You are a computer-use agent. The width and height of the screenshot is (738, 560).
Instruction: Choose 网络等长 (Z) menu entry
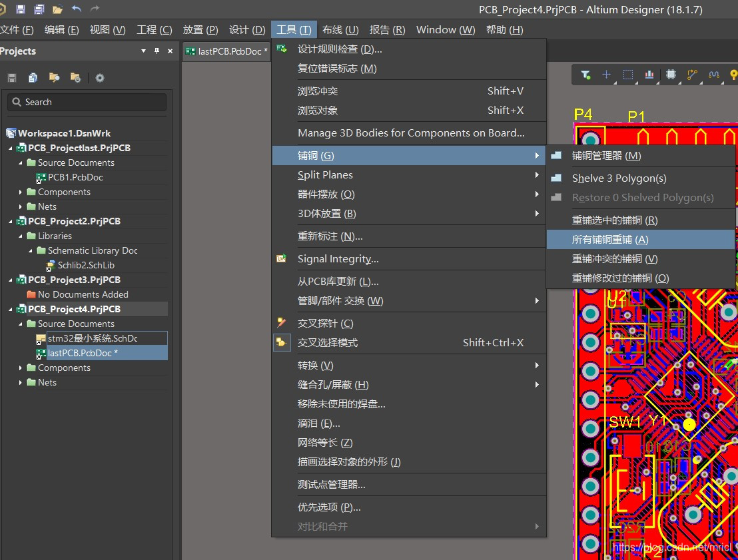coord(408,443)
